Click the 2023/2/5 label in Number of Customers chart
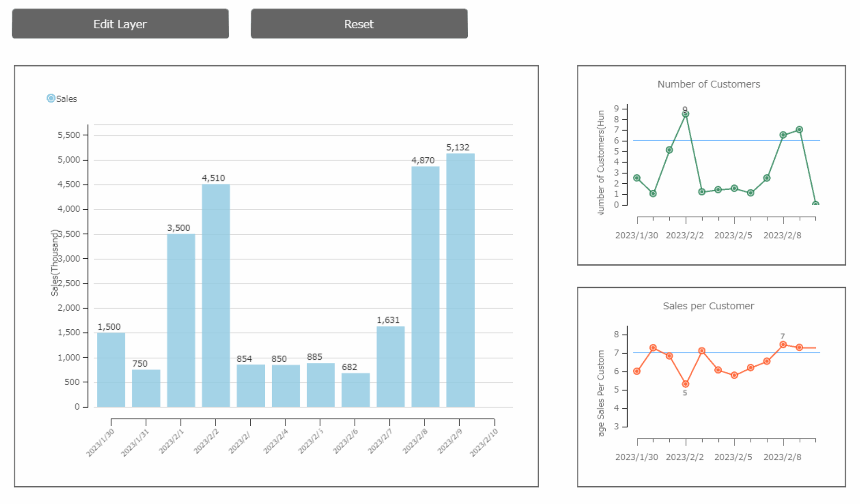Screen dimensions: 860x504 tap(733, 235)
